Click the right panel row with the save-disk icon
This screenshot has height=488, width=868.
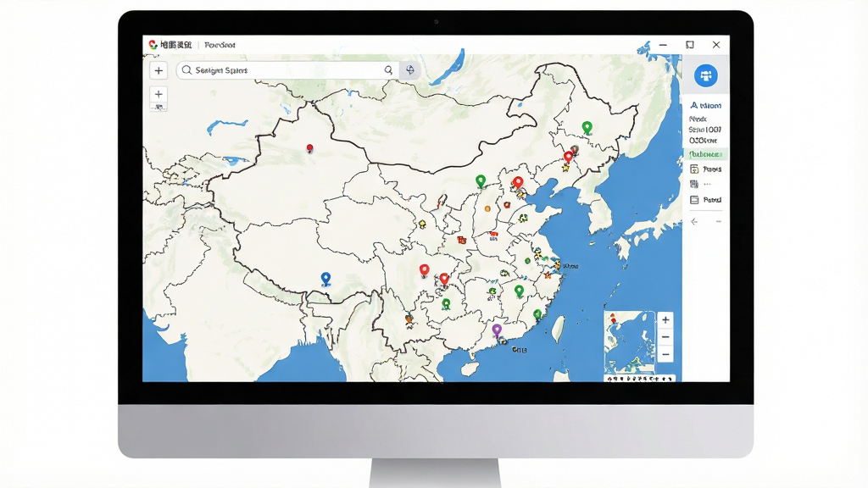pyautogui.click(x=705, y=169)
